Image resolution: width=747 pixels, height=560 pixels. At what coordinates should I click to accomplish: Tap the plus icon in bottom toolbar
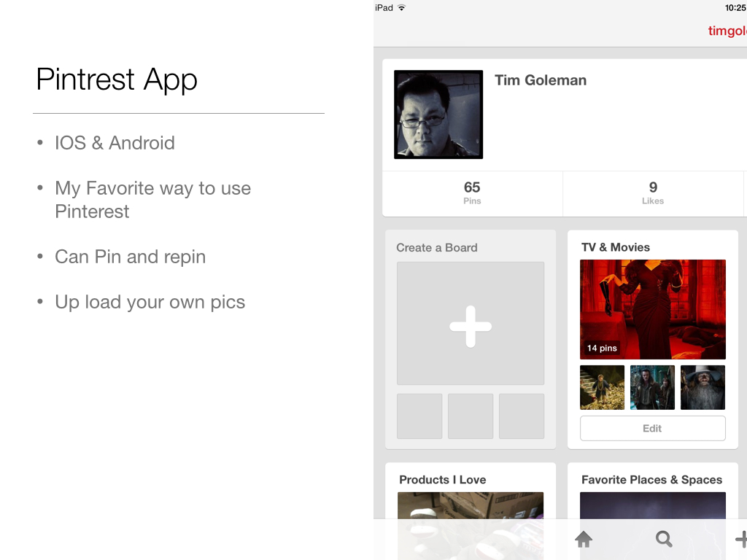pos(740,540)
